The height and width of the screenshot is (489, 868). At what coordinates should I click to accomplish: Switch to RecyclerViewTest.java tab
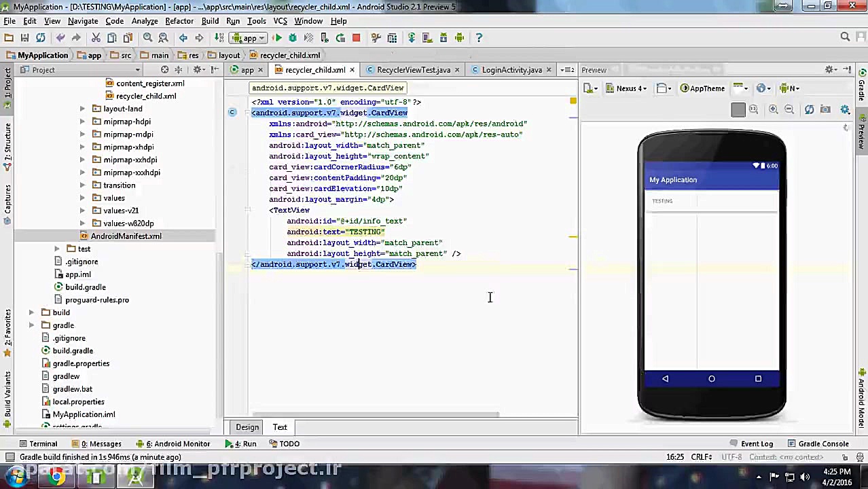point(412,70)
